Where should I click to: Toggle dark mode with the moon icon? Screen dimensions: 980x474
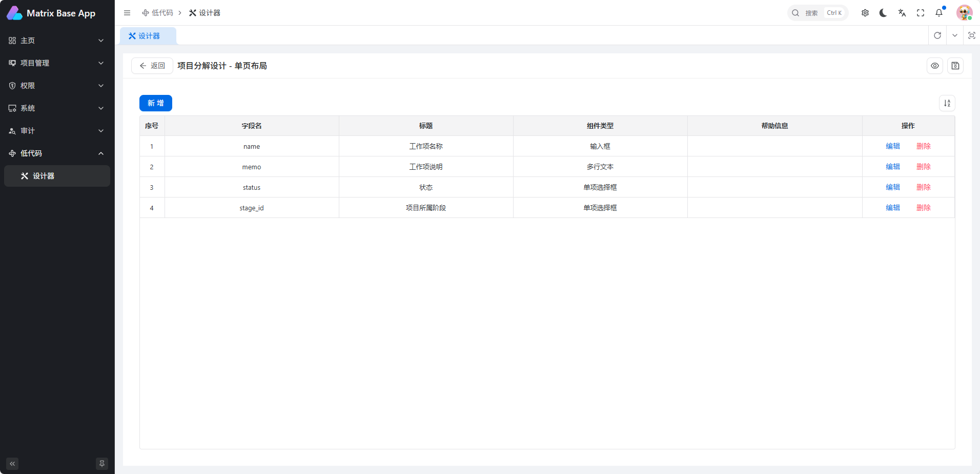[x=883, y=13]
